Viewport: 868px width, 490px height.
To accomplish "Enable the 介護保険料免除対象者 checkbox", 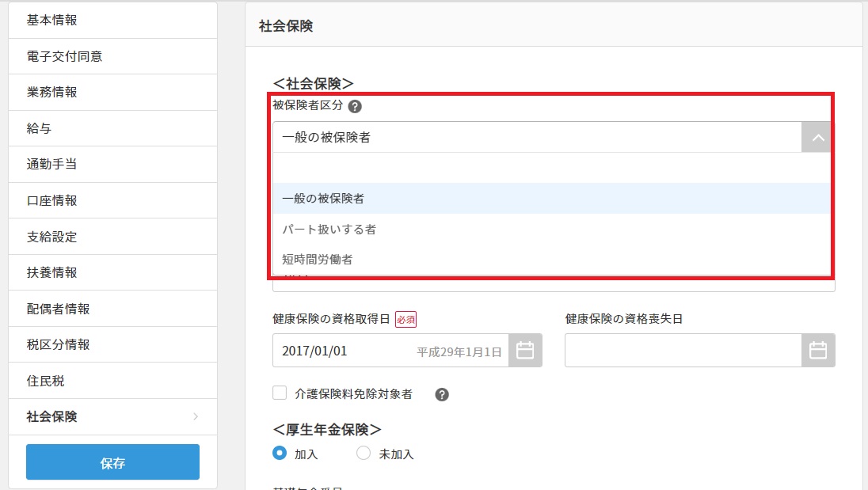I will point(279,393).
